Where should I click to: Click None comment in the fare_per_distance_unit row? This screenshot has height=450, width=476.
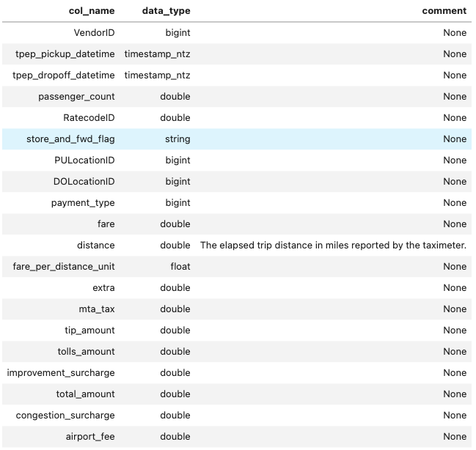(x=455, y=267)
